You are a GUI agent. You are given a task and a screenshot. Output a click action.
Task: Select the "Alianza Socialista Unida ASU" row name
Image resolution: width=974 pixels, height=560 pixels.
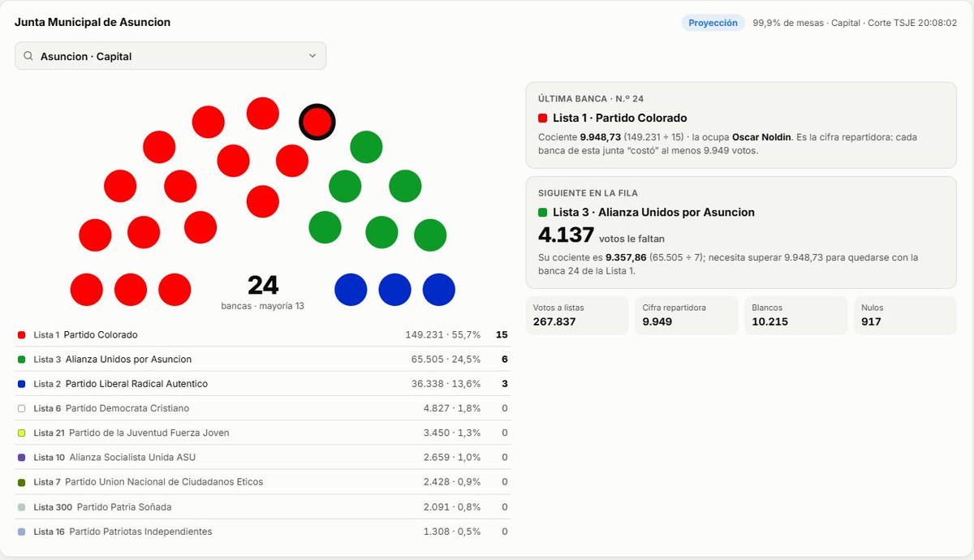tap(134, 458)
